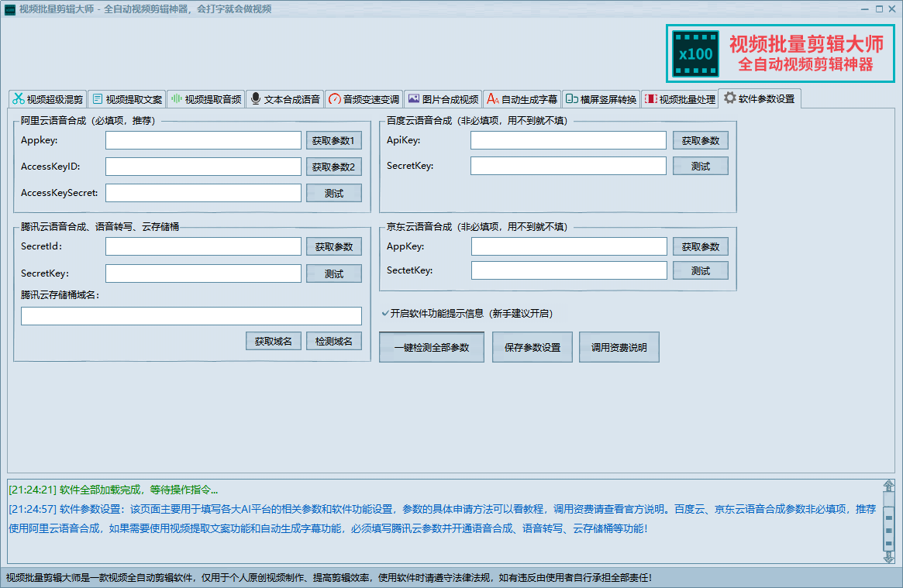Open the 自动生成字幕 tab
Viewport: 903px width, 588px height.
click(522, 99)
